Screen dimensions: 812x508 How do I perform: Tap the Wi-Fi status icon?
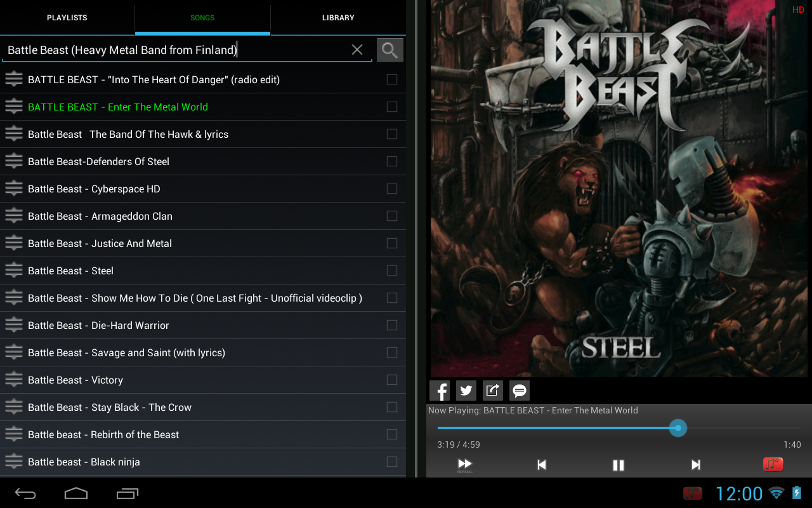coord(776,493)
